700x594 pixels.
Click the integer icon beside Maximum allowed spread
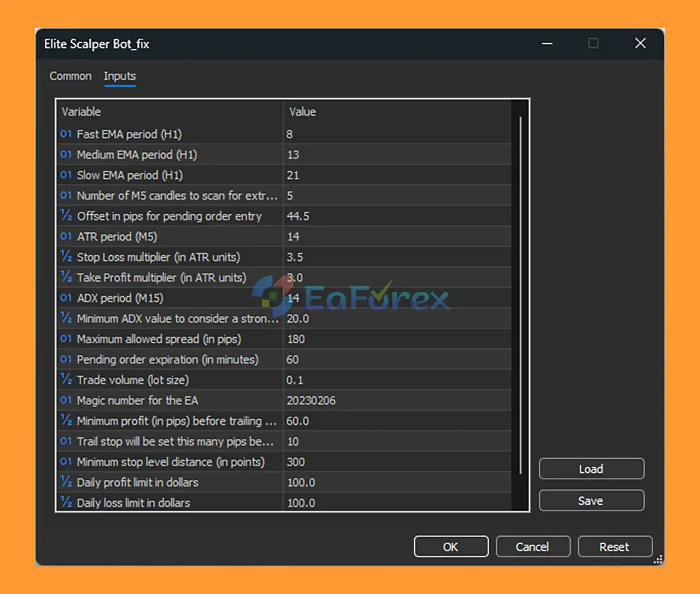point(66,339)
